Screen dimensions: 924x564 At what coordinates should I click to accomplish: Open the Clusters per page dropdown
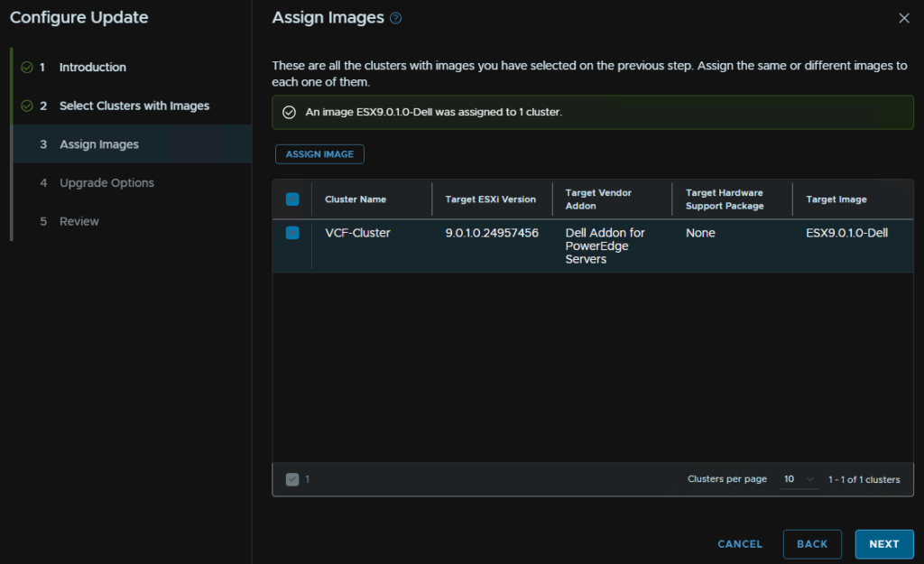pyautogui.click(x=799, y=479)
